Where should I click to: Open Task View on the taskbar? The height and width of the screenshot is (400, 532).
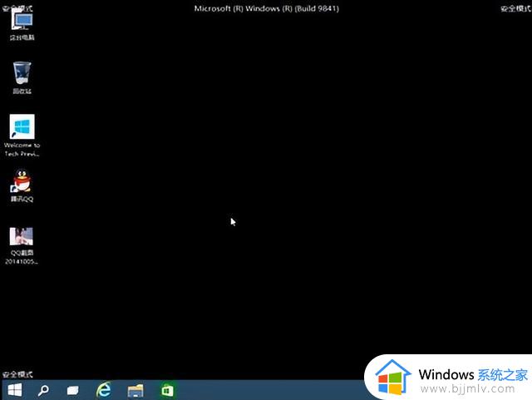[x=72, y=391]
